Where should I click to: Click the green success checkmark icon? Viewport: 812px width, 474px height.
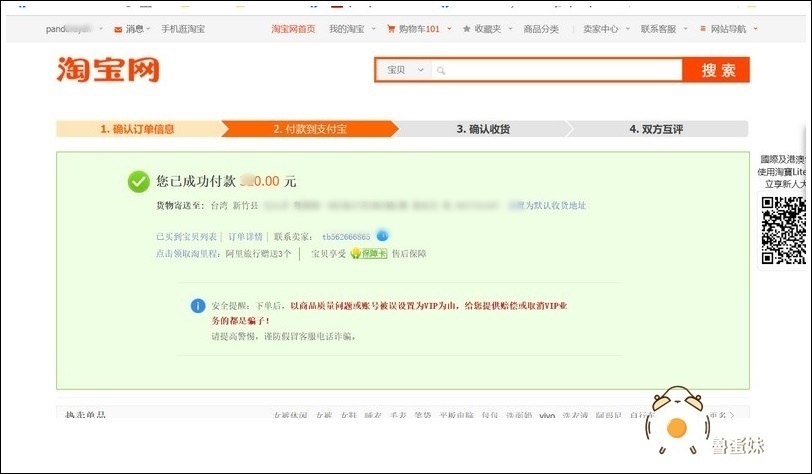tap(139, 181)
